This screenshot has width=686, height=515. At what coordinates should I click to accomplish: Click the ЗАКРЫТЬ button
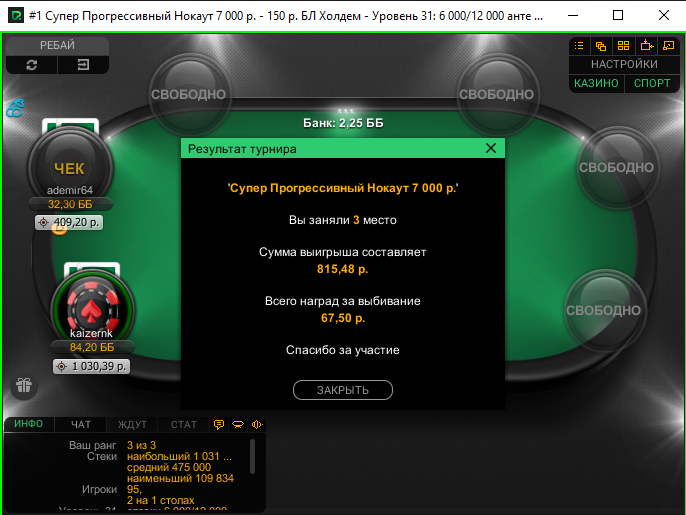click(343, 390)
